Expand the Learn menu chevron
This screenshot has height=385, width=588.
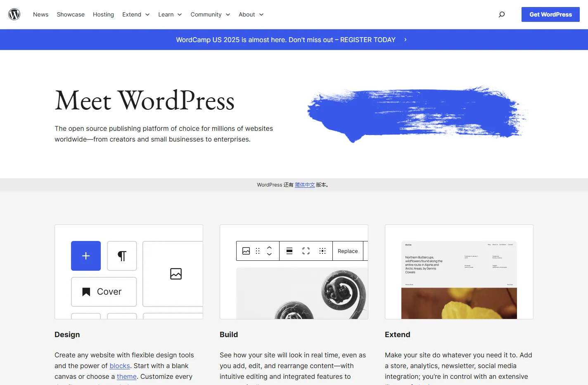pyautogui.click(x=180, y=14)
